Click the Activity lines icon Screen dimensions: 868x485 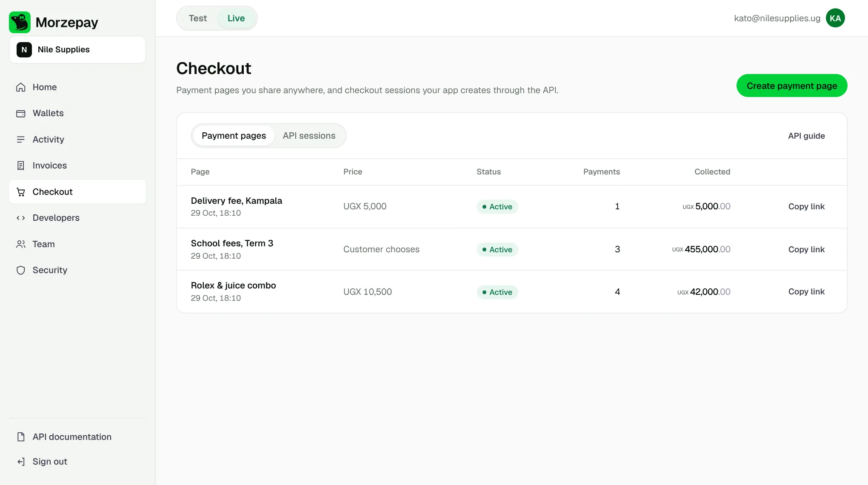(21, 140)
